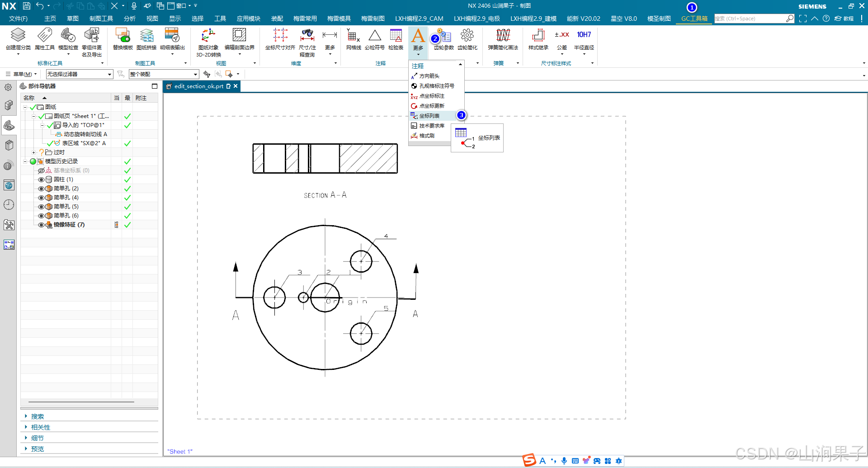
Task: Collapse 模型历史记录 tree node
Action: 25,161
